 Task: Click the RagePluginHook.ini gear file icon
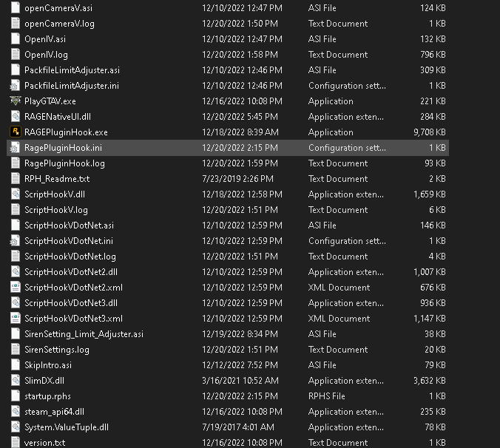tap(15, 148)
